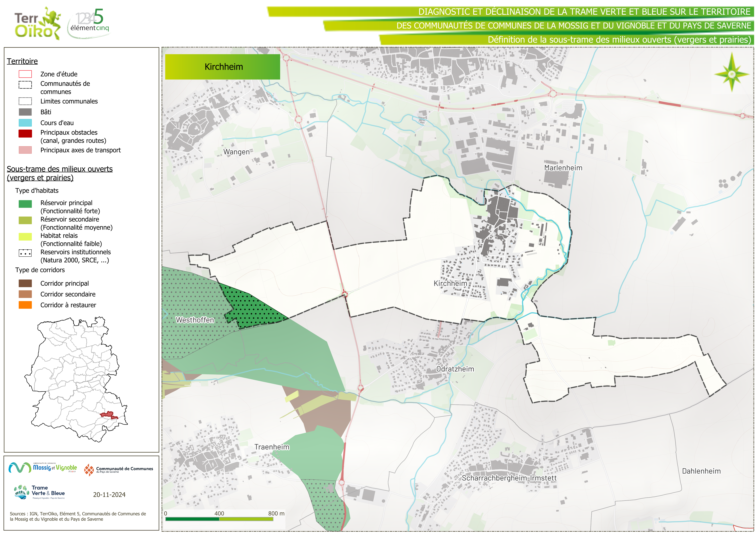Click the Scharrachbergheim-Irmstett label
Screen dimensions: 756x534
pyautogui.click(x=509, y=478)
